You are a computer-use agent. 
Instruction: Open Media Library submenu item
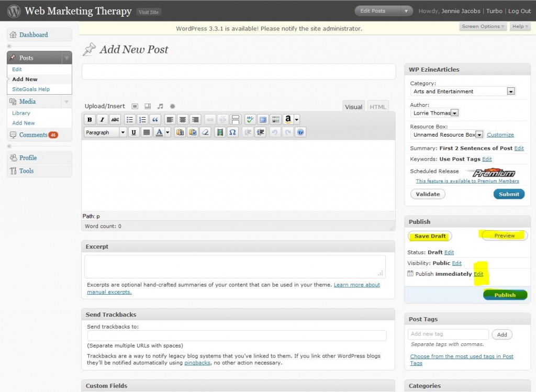21,113
